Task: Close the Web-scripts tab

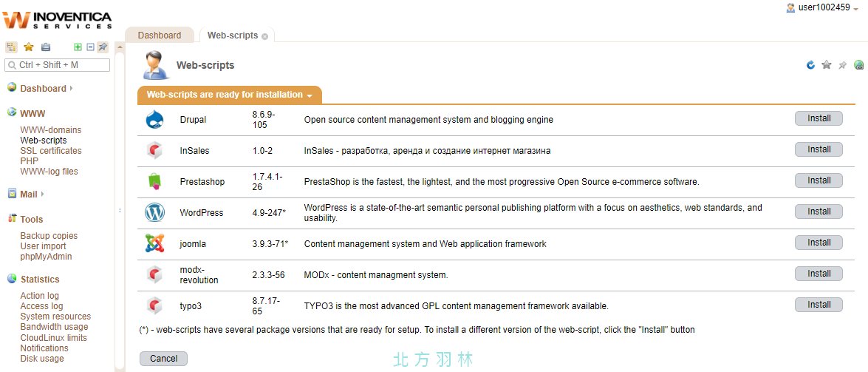Action: (264, 36)
